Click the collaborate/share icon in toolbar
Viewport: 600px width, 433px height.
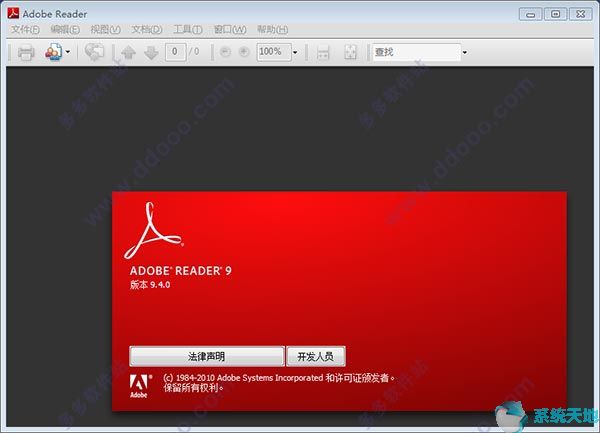[x=53, y=52]
